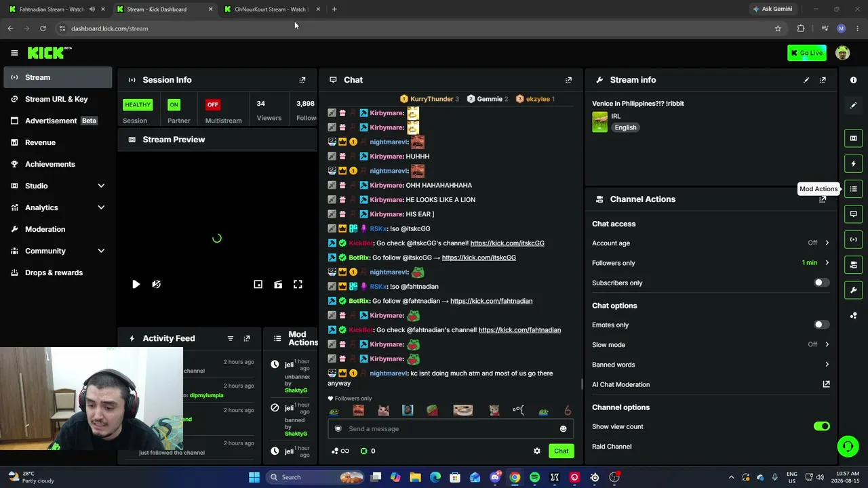Viewport: 868px width, 488px height.
Task: Send message with the Chat button
Action: coord(561,451)
